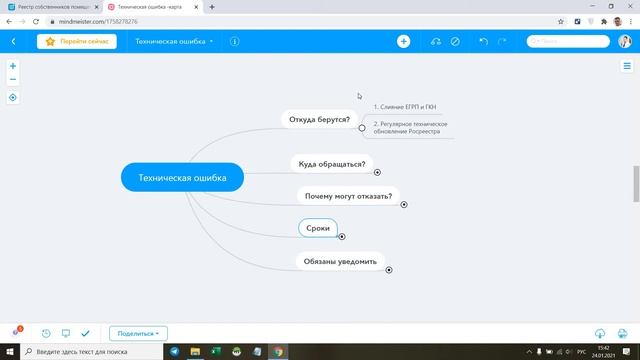The width and height of the screenshot is (640, 360).
Task: Collapse the 'Откуда берутся?' branch
Action: click(362, 128)
